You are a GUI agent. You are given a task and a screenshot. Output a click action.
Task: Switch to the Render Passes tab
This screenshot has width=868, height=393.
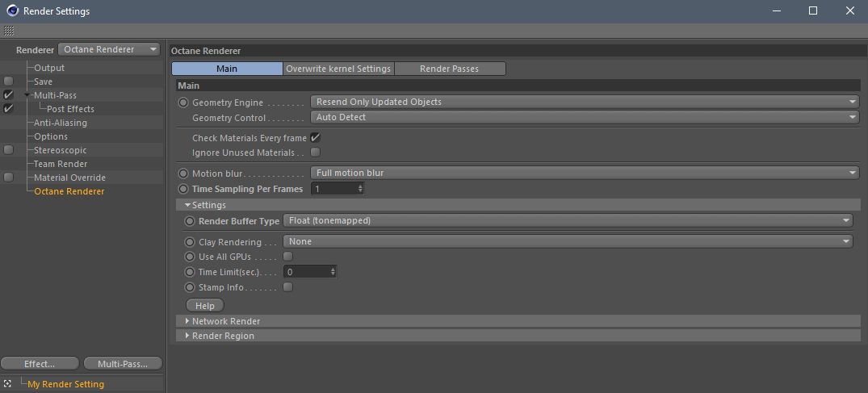(x=450, y=69)
